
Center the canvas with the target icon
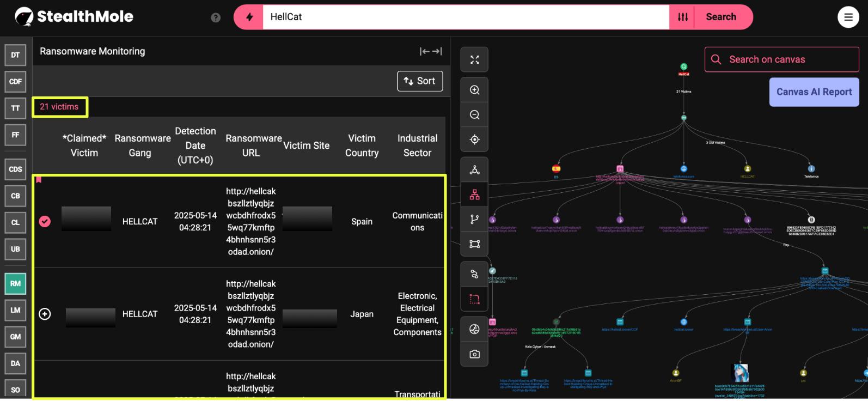tap(474, 140)
